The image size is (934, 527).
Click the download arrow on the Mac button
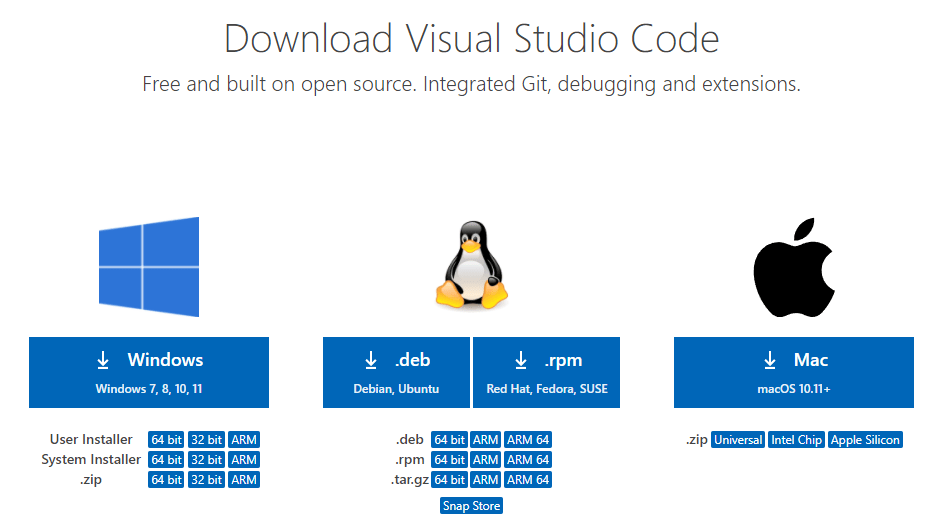[770, 360]
